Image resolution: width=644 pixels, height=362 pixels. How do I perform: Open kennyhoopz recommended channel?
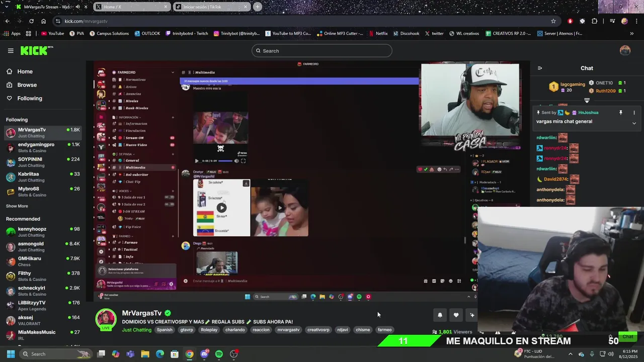[43, 232]
